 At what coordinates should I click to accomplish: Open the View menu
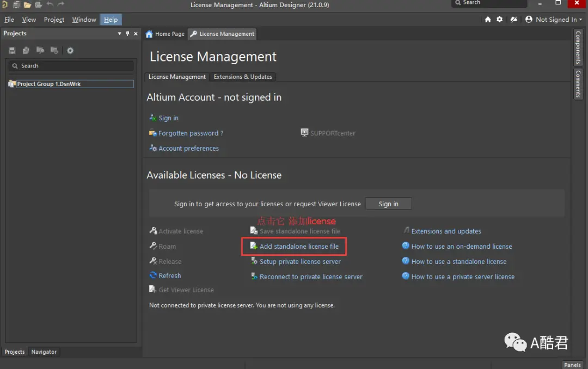tap(29, 20)
